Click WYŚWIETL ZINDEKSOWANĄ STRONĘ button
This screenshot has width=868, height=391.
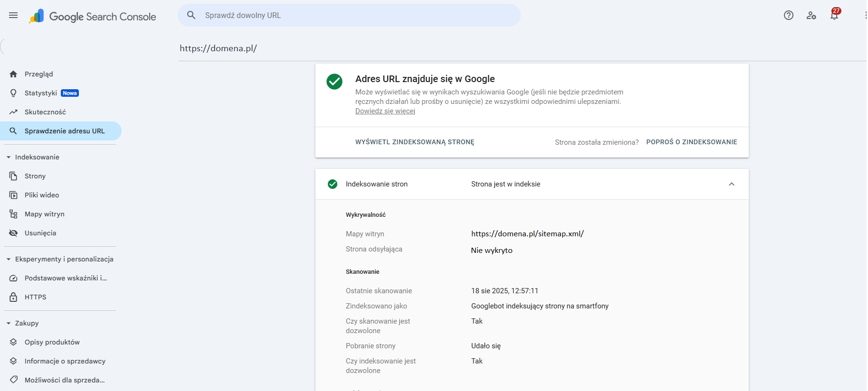pyautogui.click(x=415, y=142)
